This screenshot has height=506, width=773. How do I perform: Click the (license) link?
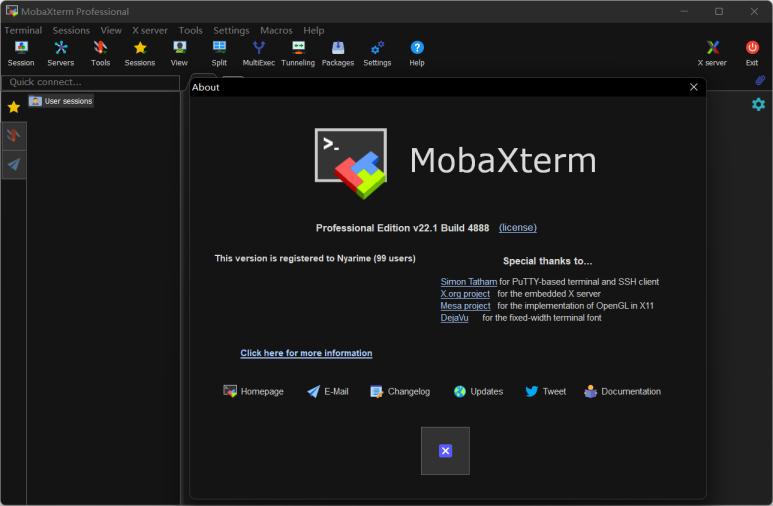518,227
